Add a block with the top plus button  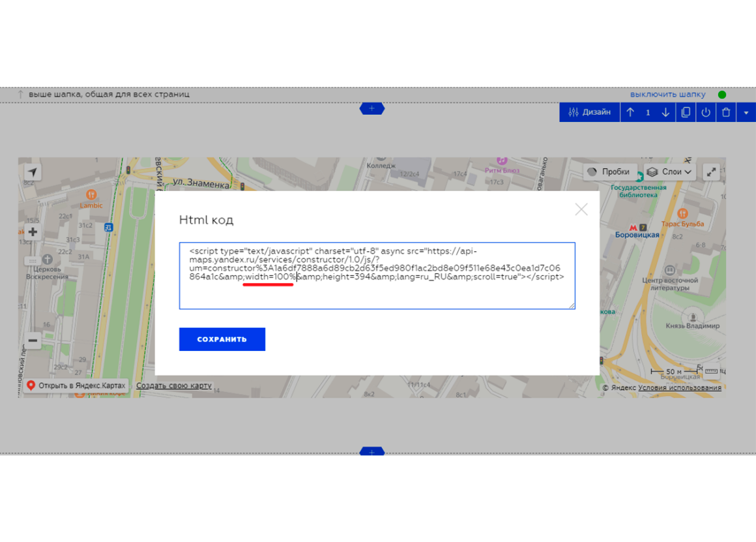pos(371,108)
